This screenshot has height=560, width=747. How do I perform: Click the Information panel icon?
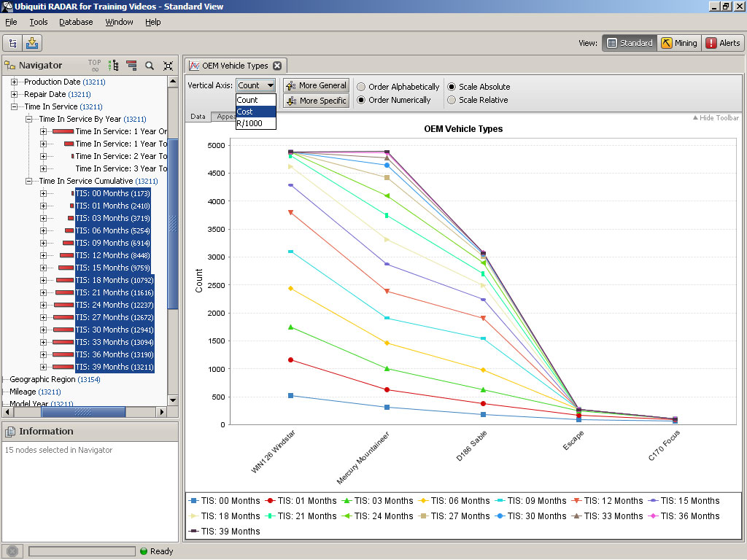[10, 432]
